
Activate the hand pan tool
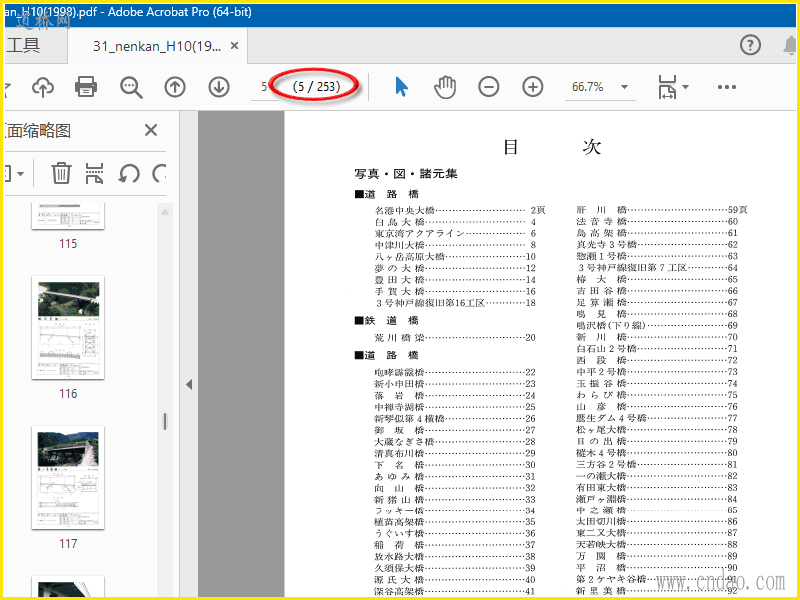pyautogui.click(x=445, y=87)
